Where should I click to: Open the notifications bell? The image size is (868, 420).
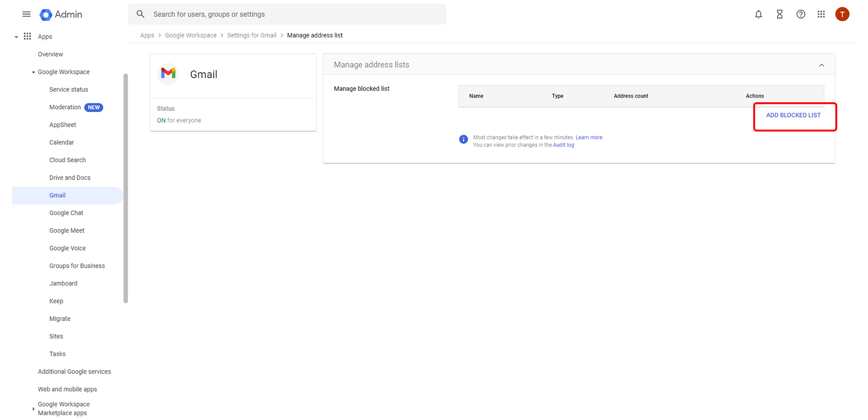pos(758,14)
